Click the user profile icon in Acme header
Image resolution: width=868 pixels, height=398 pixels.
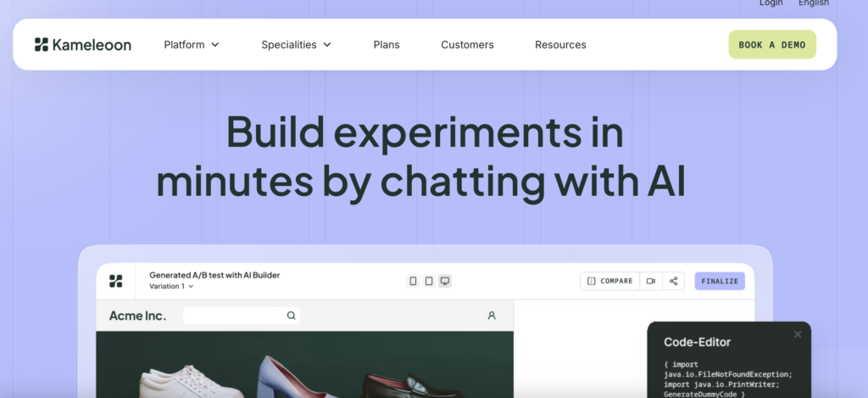[x=492, y=316]
